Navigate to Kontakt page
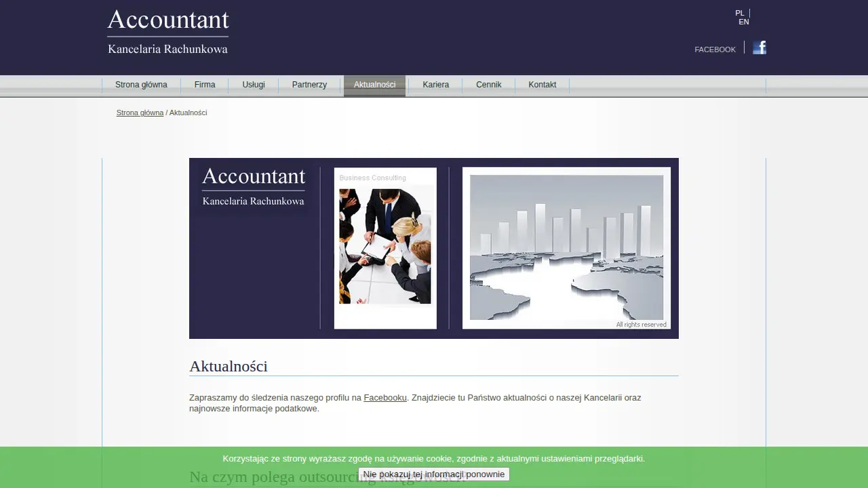This screenshot has width=868, height=488. pyautogui.click(x=542, y=85)
